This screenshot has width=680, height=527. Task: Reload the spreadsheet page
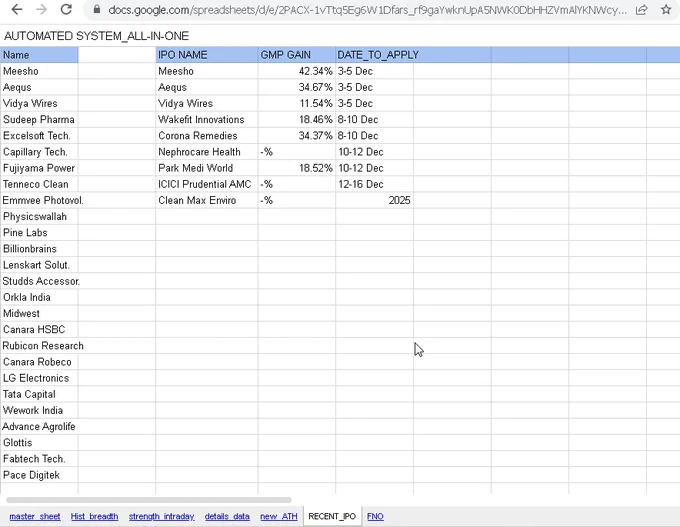pos(66,10)
